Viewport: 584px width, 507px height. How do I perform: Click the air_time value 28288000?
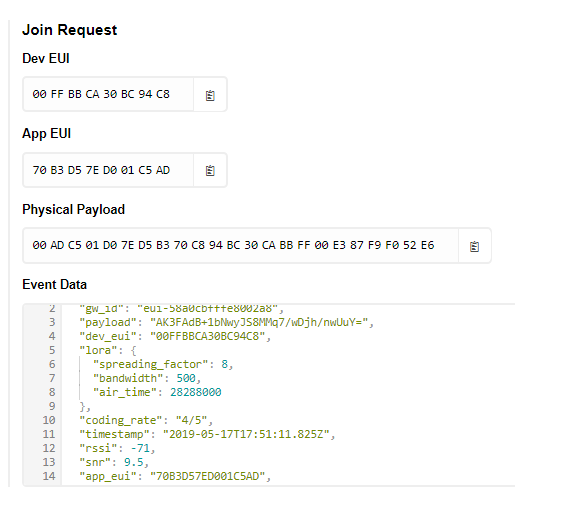point(196,392)
